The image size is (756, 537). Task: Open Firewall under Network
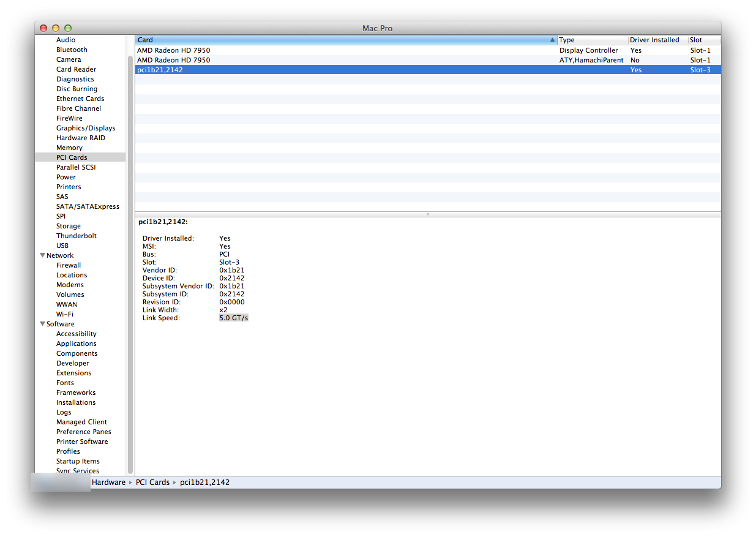pos(69,265)
